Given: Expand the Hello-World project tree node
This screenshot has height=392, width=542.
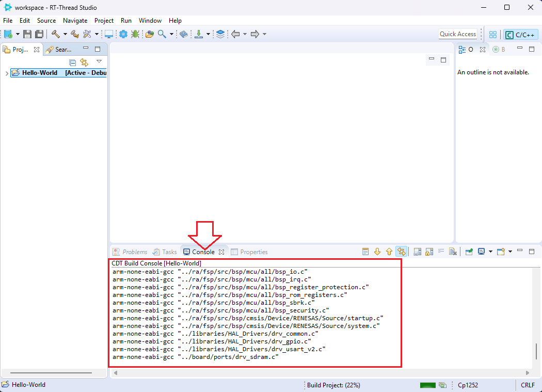Looking at the screenshot, I should 7,73.
